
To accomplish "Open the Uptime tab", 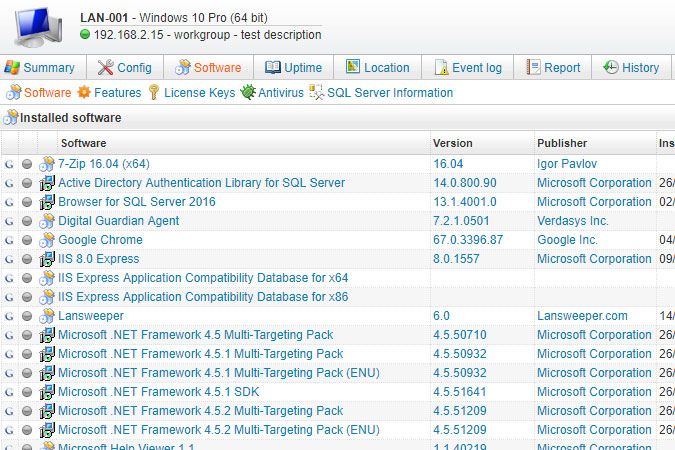I will 293,68.
